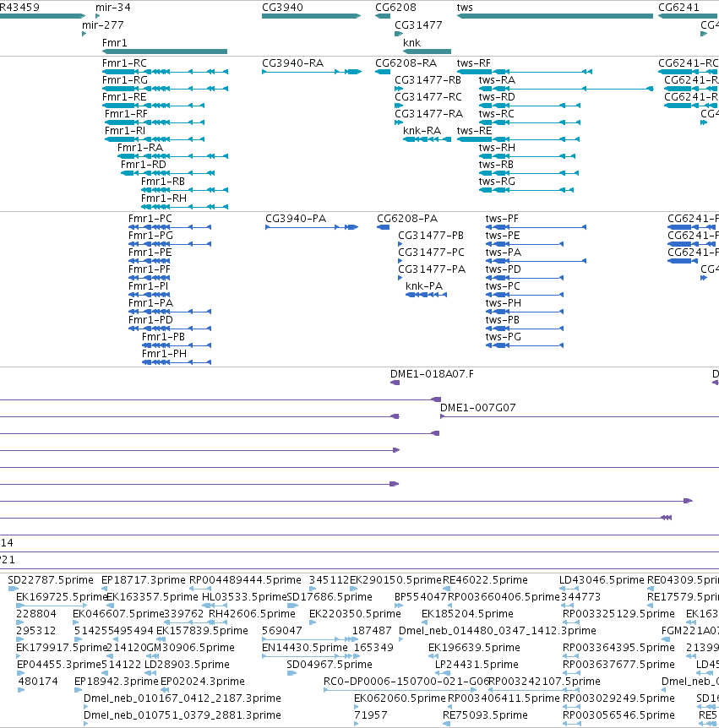Click the tws-PE protein label

point(503,236)
